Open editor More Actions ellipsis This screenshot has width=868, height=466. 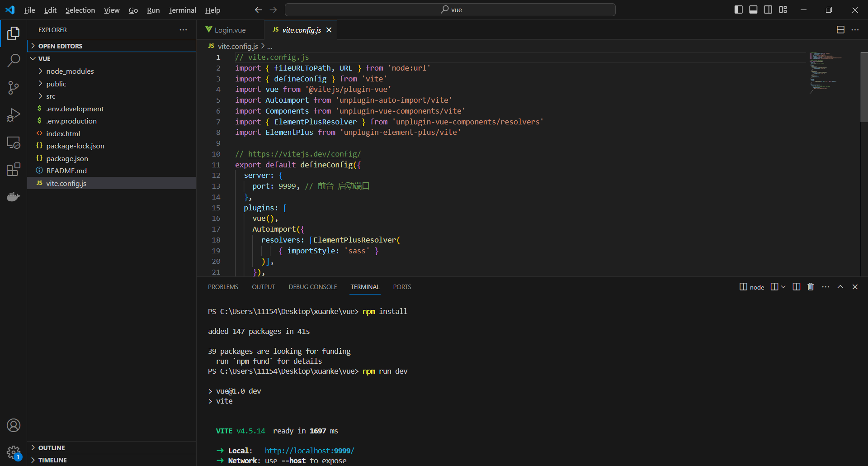[855, 30]
